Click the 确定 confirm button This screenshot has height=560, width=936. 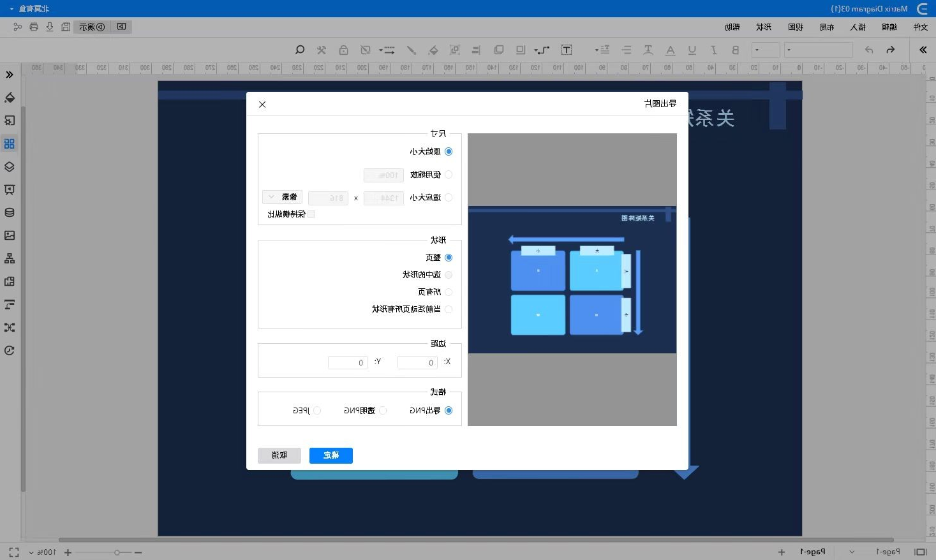point(331,455)
